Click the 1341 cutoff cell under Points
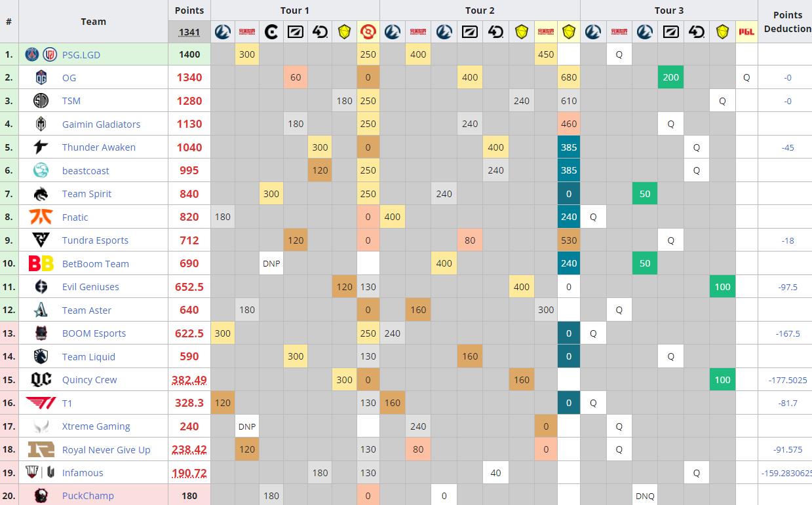This screenshot has width=812, height=505. tap(189, 31)
